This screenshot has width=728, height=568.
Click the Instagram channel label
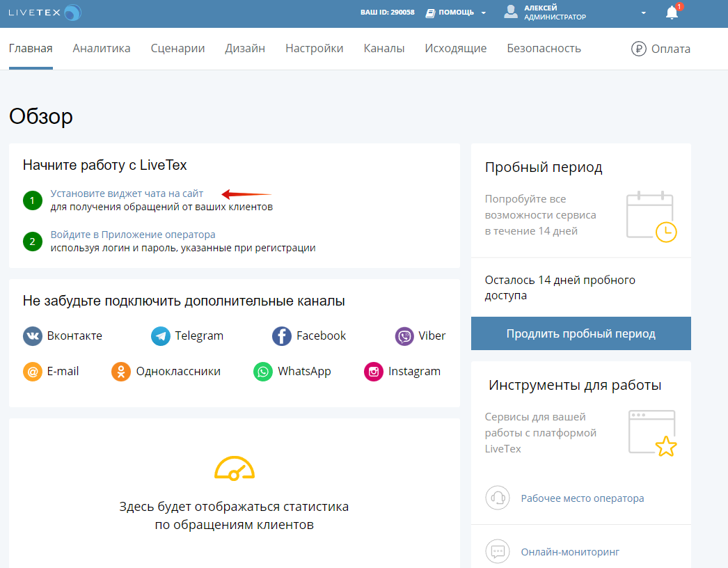coord(414,372)
